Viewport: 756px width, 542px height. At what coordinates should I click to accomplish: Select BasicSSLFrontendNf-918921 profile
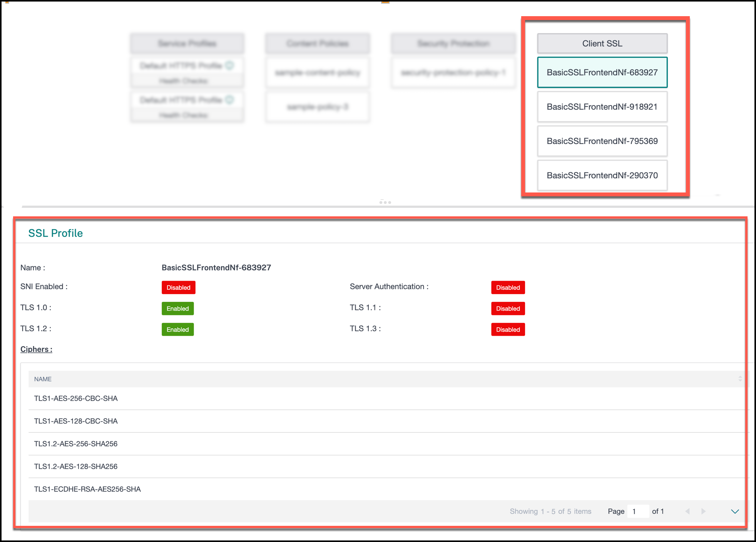pyautogui.click(x=602, y=107)
